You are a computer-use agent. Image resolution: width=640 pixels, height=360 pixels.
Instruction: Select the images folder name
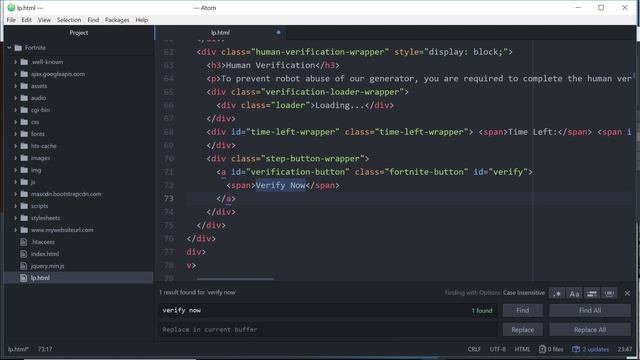pos(40,158)
